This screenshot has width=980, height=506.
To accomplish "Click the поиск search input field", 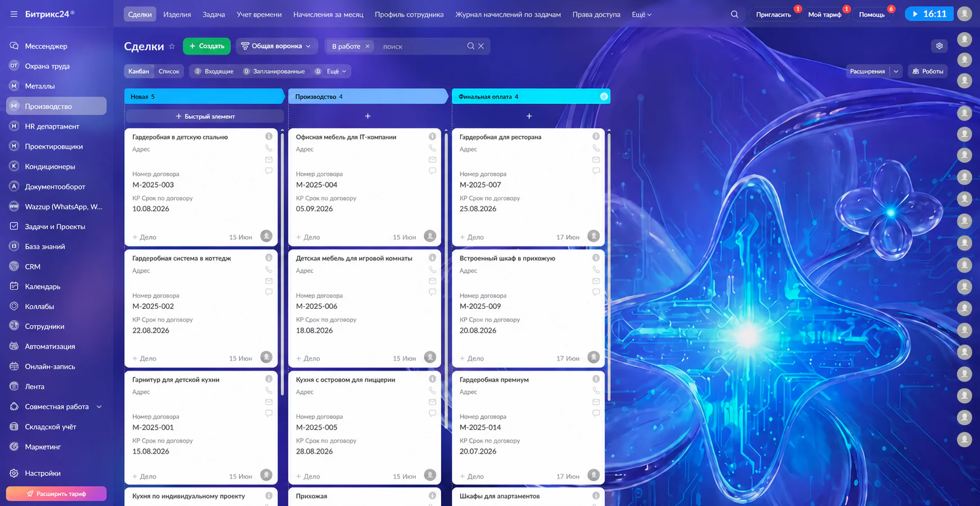I will point(421,47).
